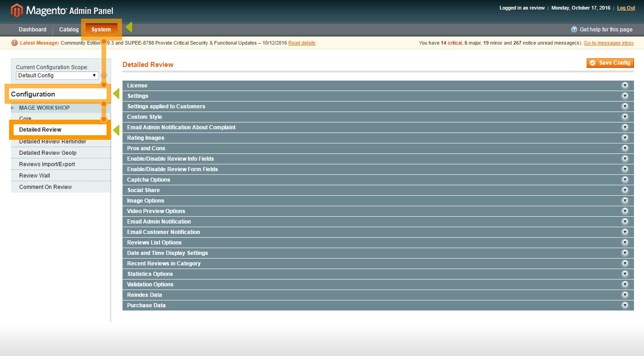Click the red Latest Message alert icon
This screenshot has width=644, height=356.
[15, 43]
